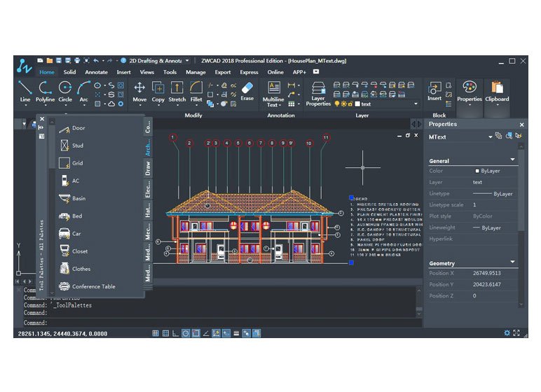Toggle grid display in status bar
The image size is (541, 392).
165,333
